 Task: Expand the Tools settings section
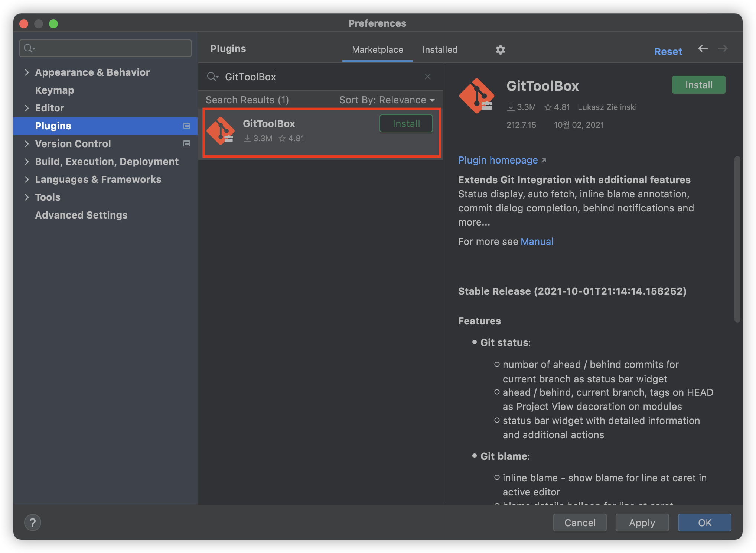pyautogui.click(x=27, y=197)
